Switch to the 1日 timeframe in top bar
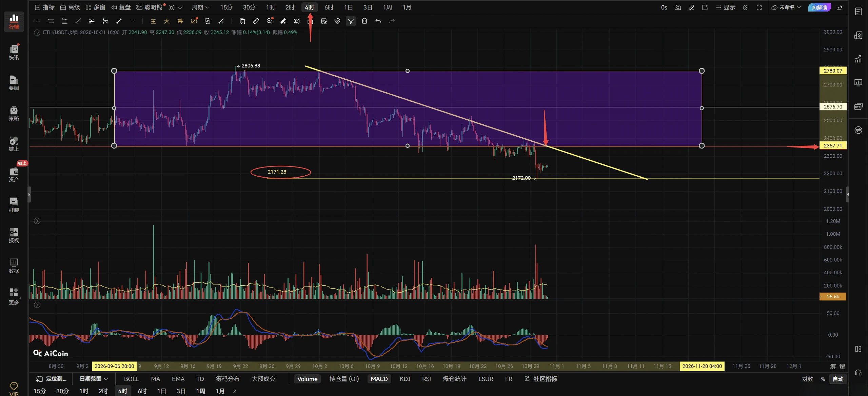 pos(348,7)
